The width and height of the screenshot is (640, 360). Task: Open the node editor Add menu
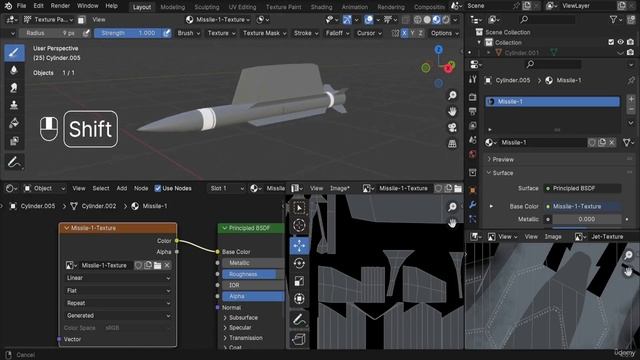click(x=122, y=188)
